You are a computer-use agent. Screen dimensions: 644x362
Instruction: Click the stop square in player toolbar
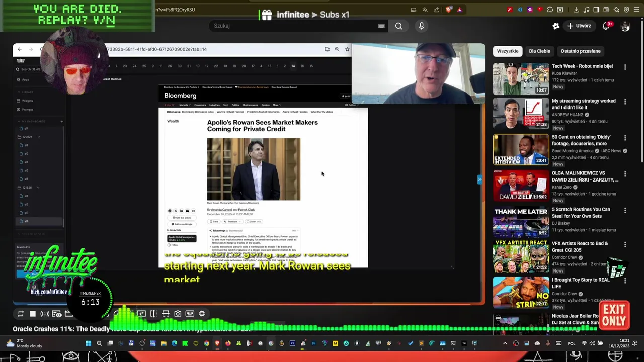pyautogui.click(x=33, y=314)
